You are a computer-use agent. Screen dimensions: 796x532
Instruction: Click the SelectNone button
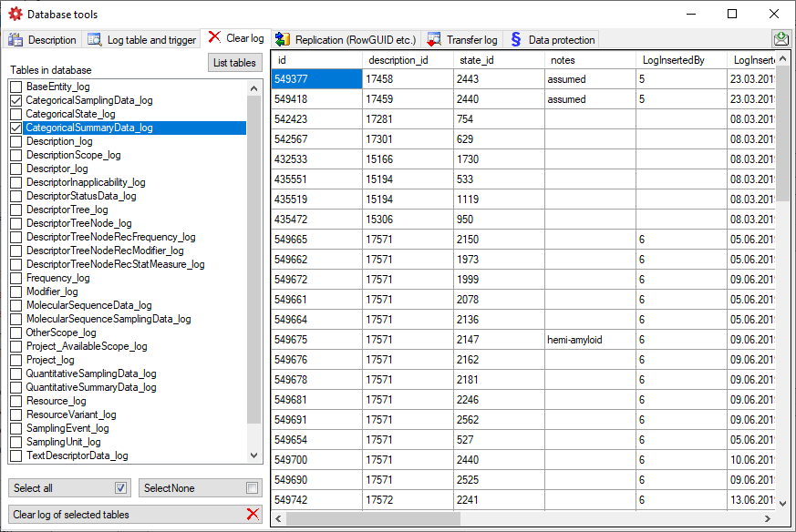click(x=200, y=488)
